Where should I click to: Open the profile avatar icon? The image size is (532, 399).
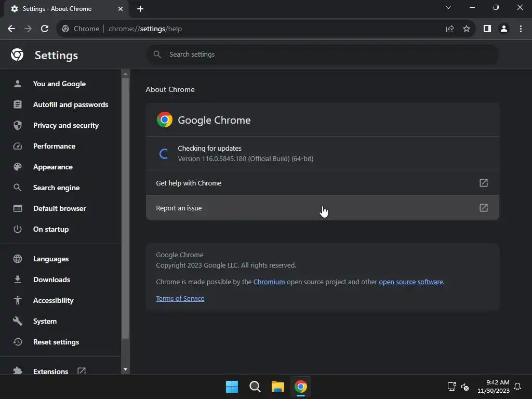pos(504,29)
